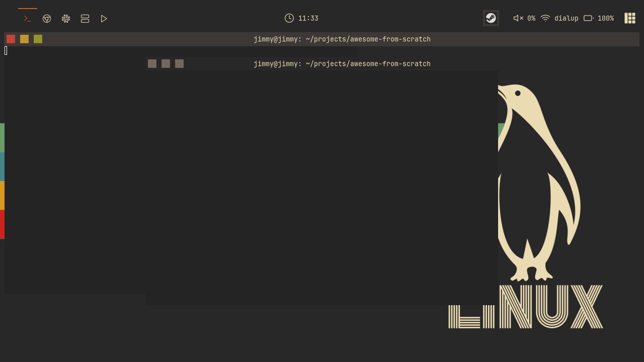Switch to the Chrome browser tag
Screen dimensions: 644x362
[47, 19]
